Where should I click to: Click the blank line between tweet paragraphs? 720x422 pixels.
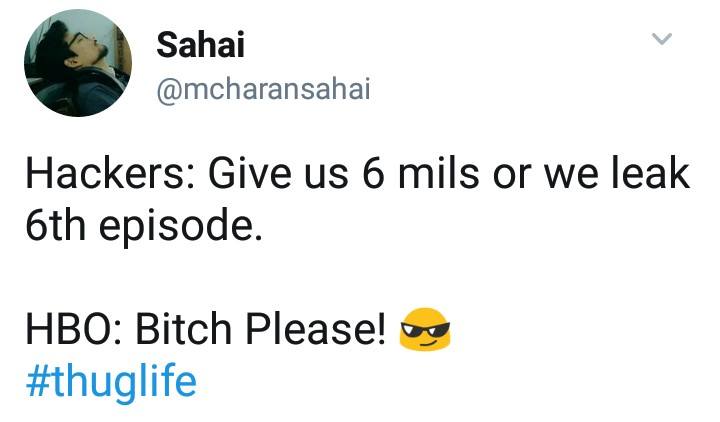(358, 278)
